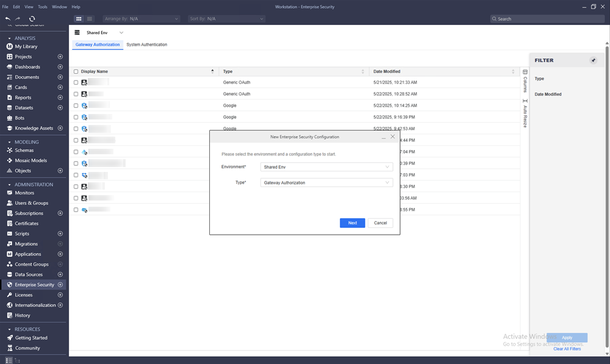This screenshot has width=610, height=364.
Task: Check the first Generic OAuth row checkbox
Action: [x=76, y=82]
